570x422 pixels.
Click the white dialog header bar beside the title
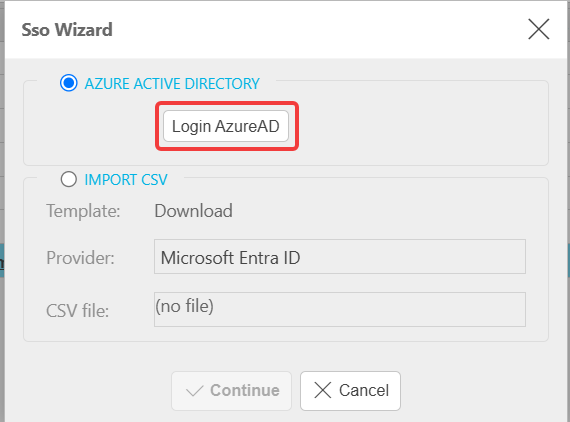click(x=320, y=30)
